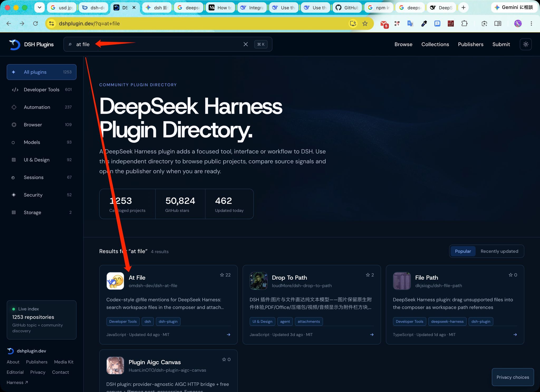Click the dsh-plugin tag on At File card

168,322
